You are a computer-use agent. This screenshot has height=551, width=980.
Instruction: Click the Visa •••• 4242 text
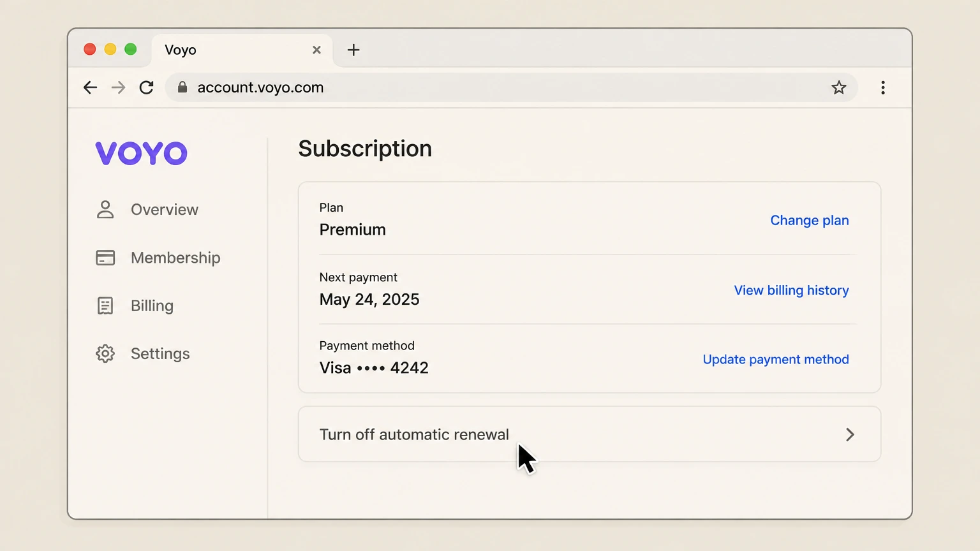click(x=374, y=367)
